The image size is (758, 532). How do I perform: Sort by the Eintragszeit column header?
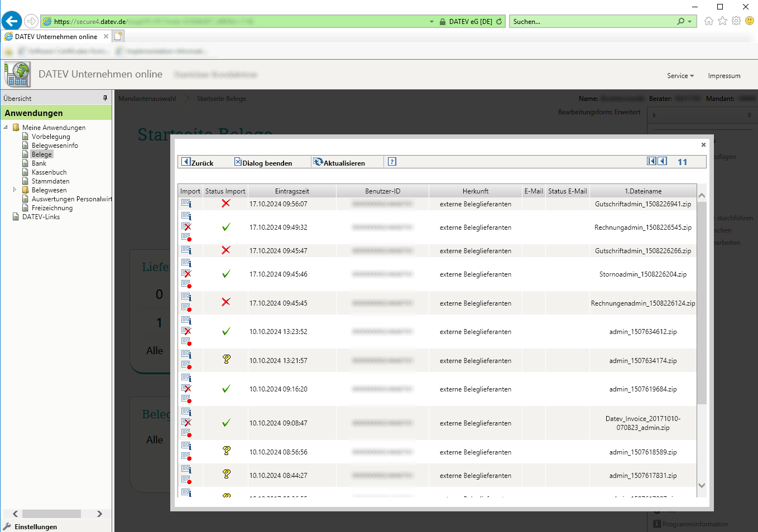292,191
